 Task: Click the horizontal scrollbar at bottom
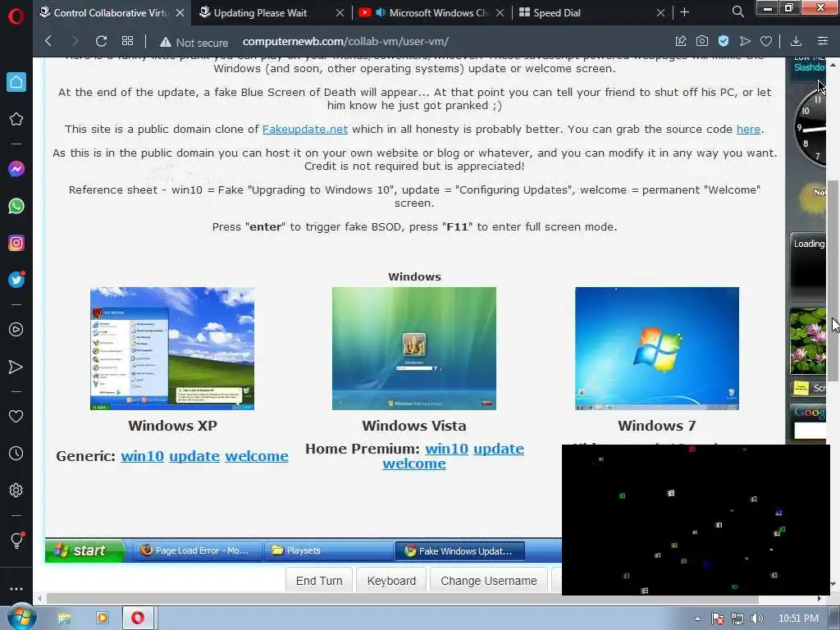[402, 598]
